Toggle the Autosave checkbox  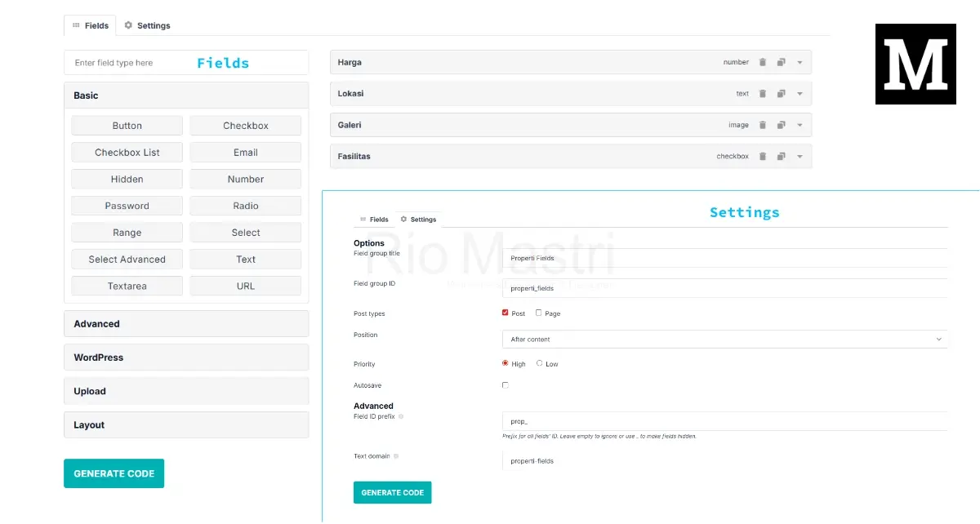506,384
